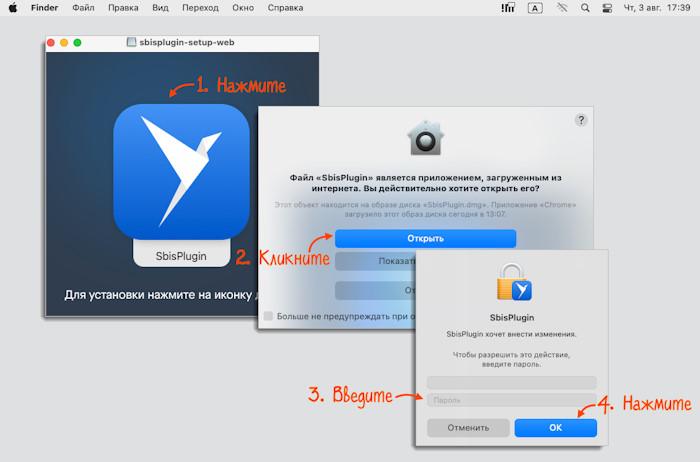Click the 'sbisplugin-setup-web' window title
700x462 pixels.
187,42
